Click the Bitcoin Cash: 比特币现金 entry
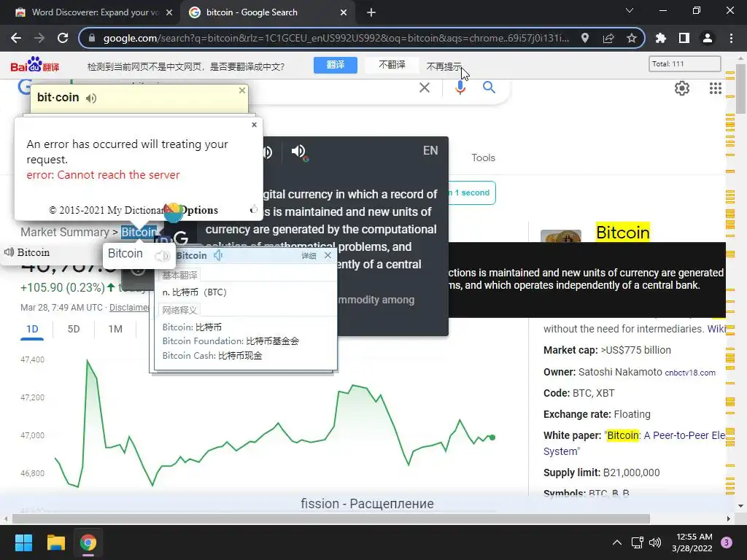 [x=212, y=356]
